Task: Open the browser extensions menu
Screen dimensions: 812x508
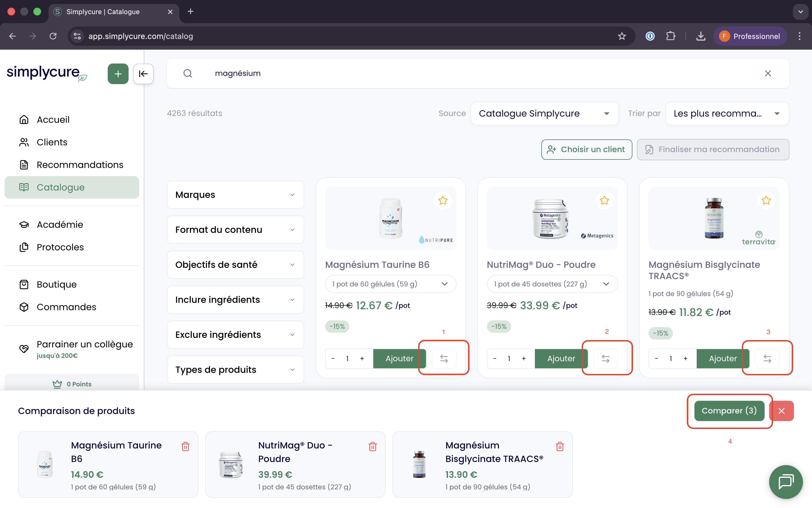Action: (671, 36)
